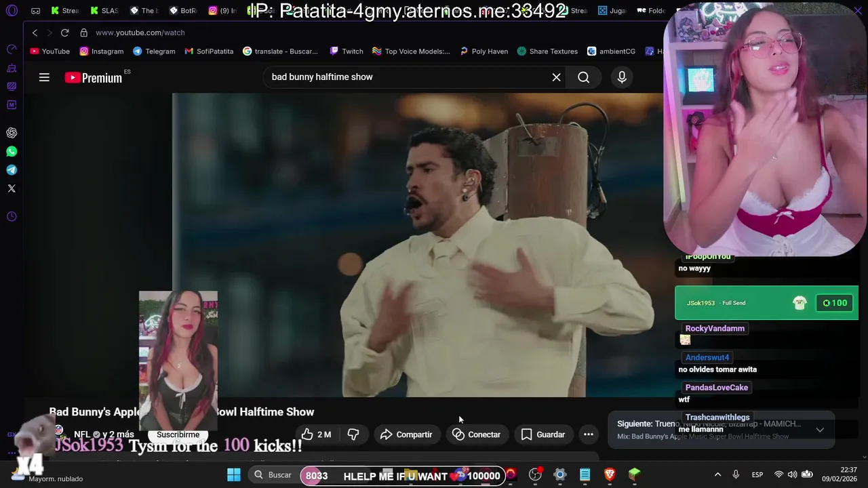Open the Share Textures bookmark
The width and height of the screenshot is (868, 488).
click(x=547, y=52)
